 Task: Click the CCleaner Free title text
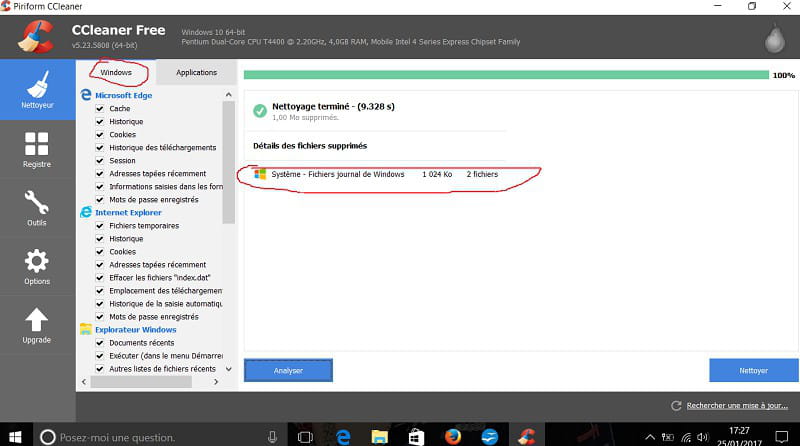pos(118,30)
